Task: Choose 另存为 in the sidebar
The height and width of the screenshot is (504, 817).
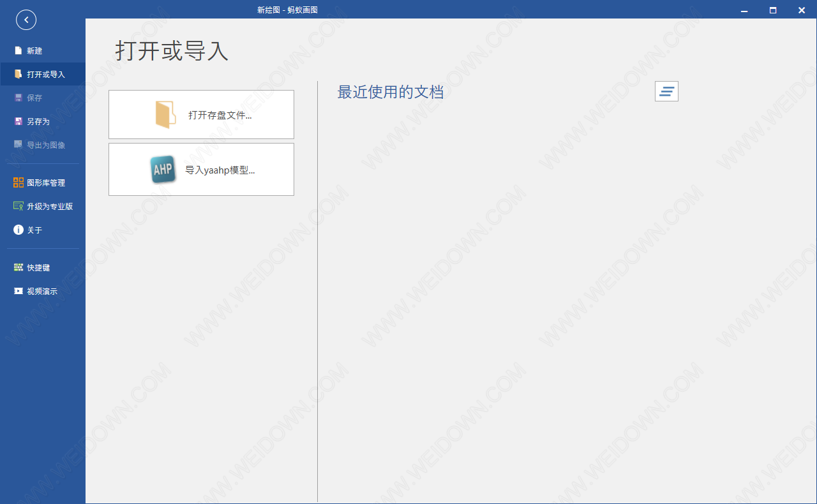Action: [x=43, y=121]
